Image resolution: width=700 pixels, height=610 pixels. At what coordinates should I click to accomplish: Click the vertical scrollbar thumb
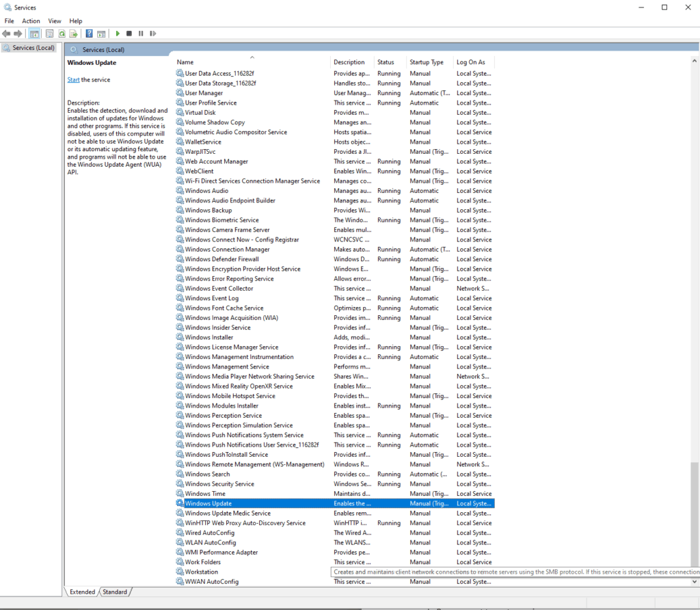[695, 514]
